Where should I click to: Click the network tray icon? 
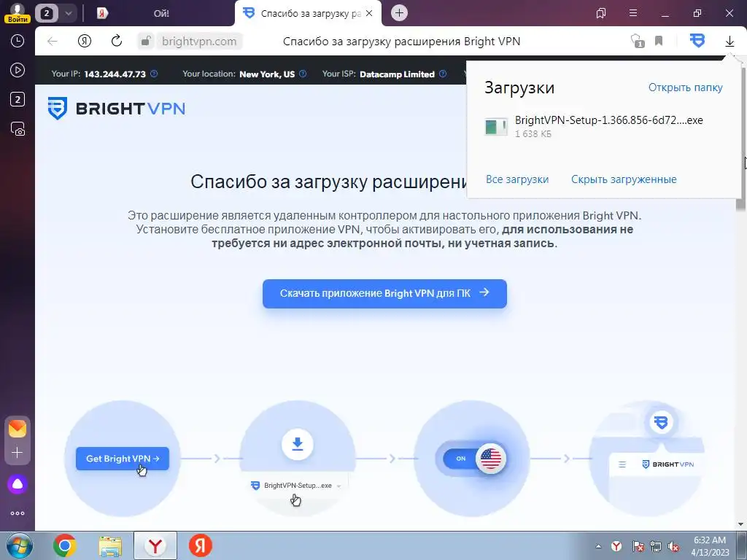click(656, 546)
